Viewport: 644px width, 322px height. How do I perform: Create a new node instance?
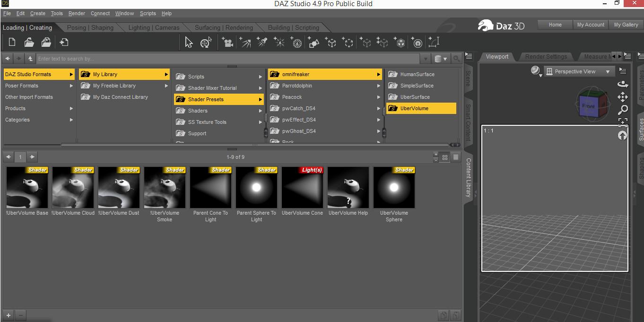(382, 43)
